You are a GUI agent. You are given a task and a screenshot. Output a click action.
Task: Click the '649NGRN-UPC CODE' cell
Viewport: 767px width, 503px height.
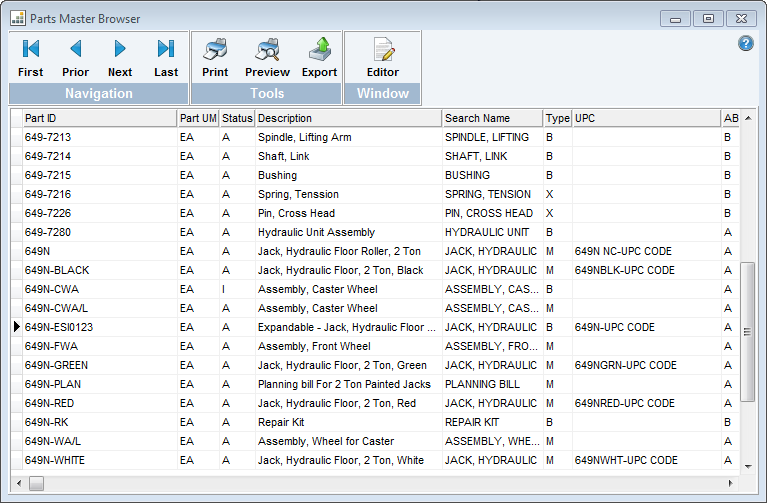626,366
